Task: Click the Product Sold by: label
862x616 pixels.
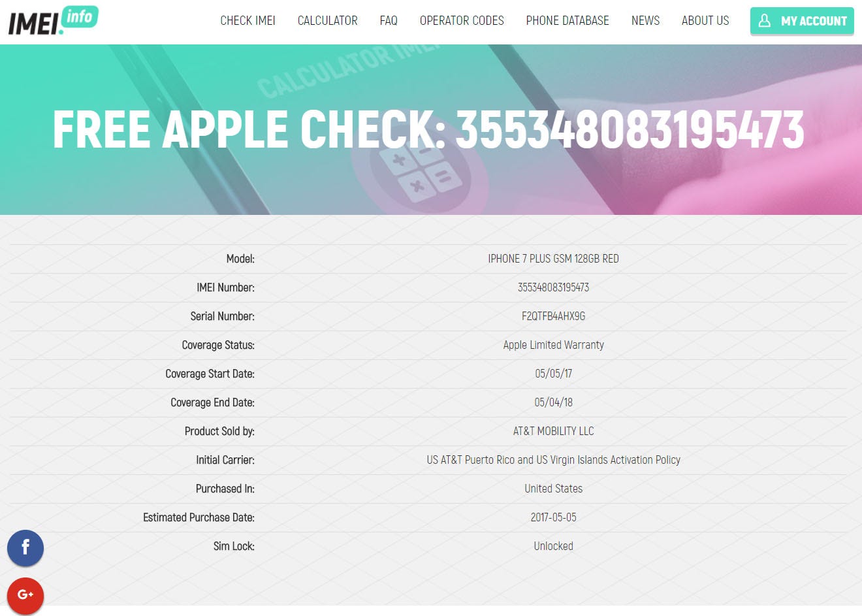Action: click(219, 431)
